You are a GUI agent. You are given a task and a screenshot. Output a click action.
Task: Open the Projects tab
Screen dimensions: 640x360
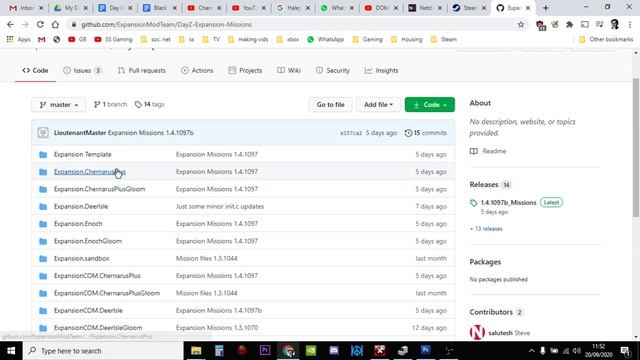(x=245, y=70)
